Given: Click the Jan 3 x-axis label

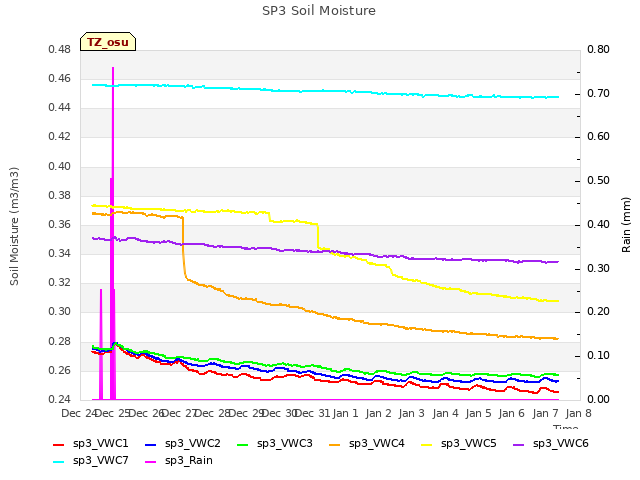Looking at the screenshot, I should [x=412, y=413].
